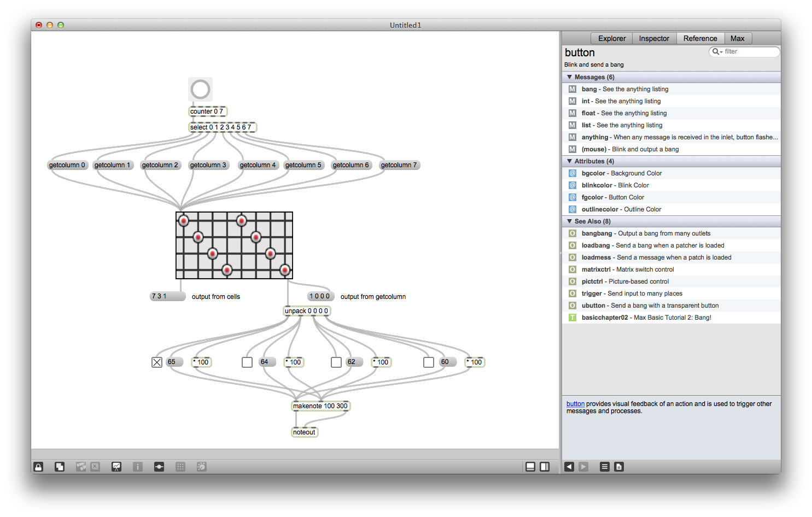Open the trigger reference entry
Screen dimensions: 812x517
[x=671, y=293]
